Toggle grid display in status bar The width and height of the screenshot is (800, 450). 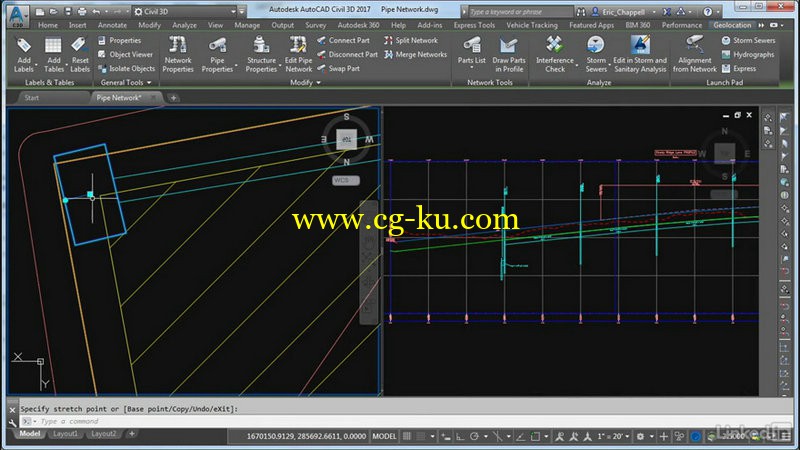[x=407, y=436]
